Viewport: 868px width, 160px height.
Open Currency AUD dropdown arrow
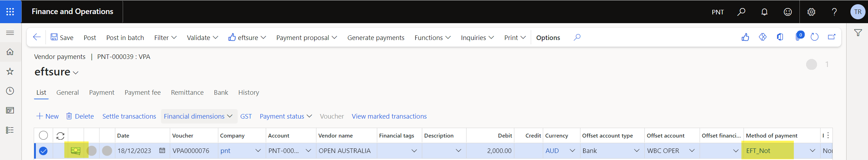coord(572,151)
